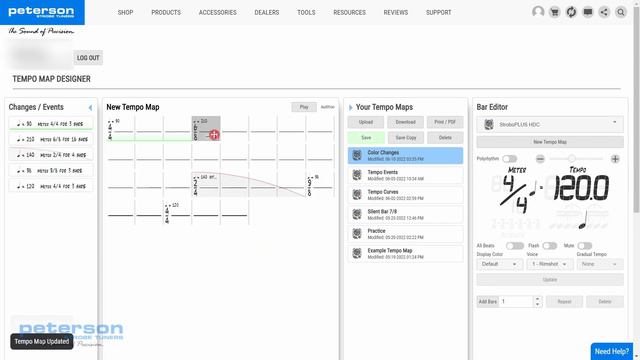Click Delete under Your Tempo Maps
The height and width of the screenshot is (360, 640).
pos(445,138)
